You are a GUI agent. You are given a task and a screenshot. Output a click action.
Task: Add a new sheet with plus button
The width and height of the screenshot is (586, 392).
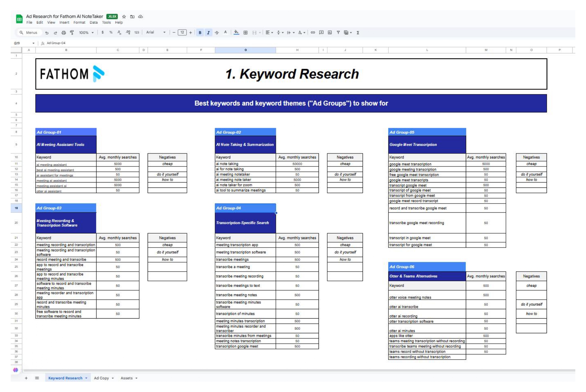point(26,378)
